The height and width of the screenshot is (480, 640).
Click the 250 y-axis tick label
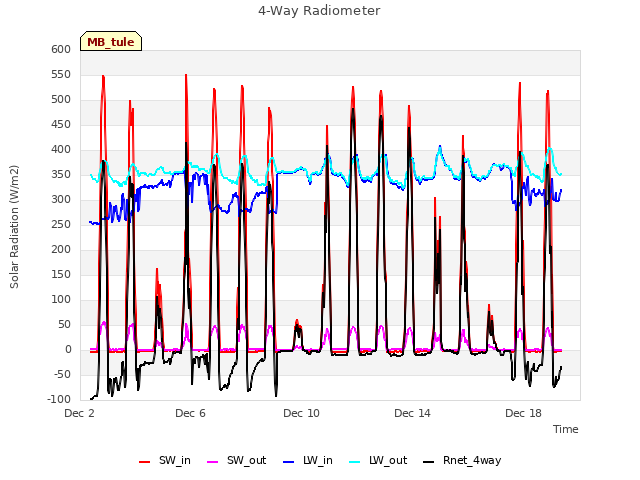[61, 224]
